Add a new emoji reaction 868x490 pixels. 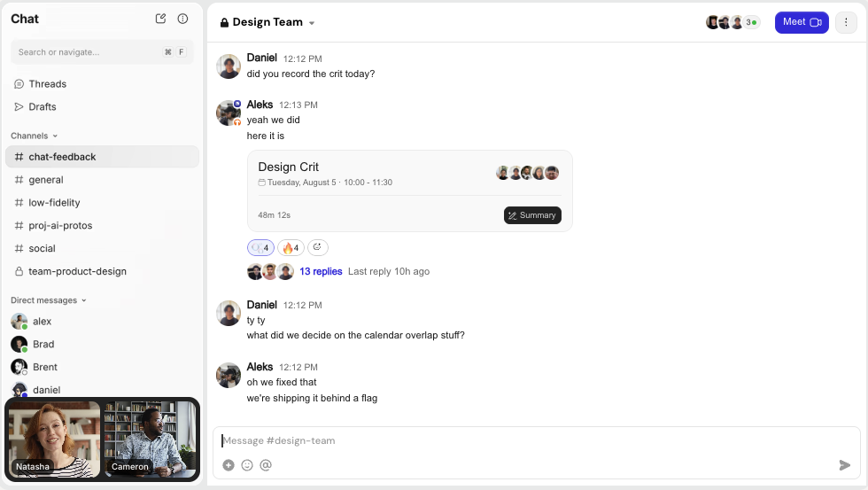click(317, 248)
